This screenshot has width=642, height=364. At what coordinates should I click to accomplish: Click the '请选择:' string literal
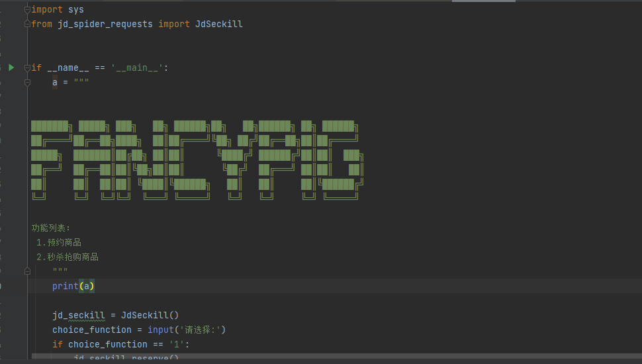[201, 330]
